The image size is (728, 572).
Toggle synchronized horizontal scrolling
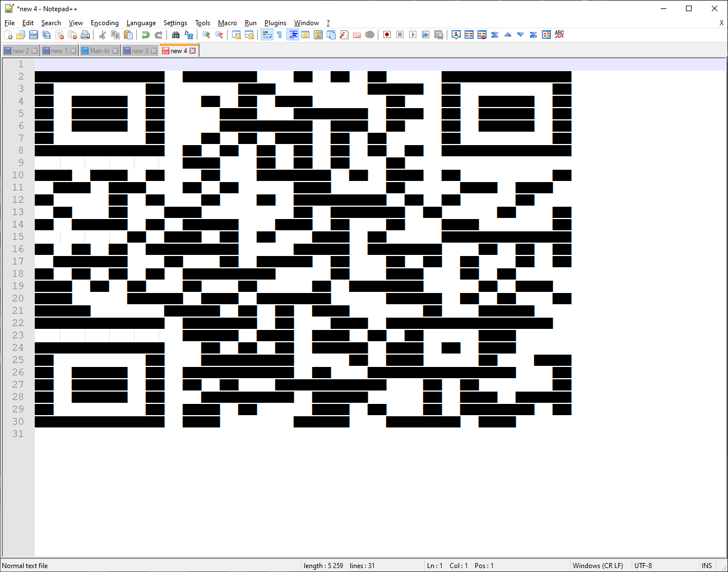click(x=249, y=35)
